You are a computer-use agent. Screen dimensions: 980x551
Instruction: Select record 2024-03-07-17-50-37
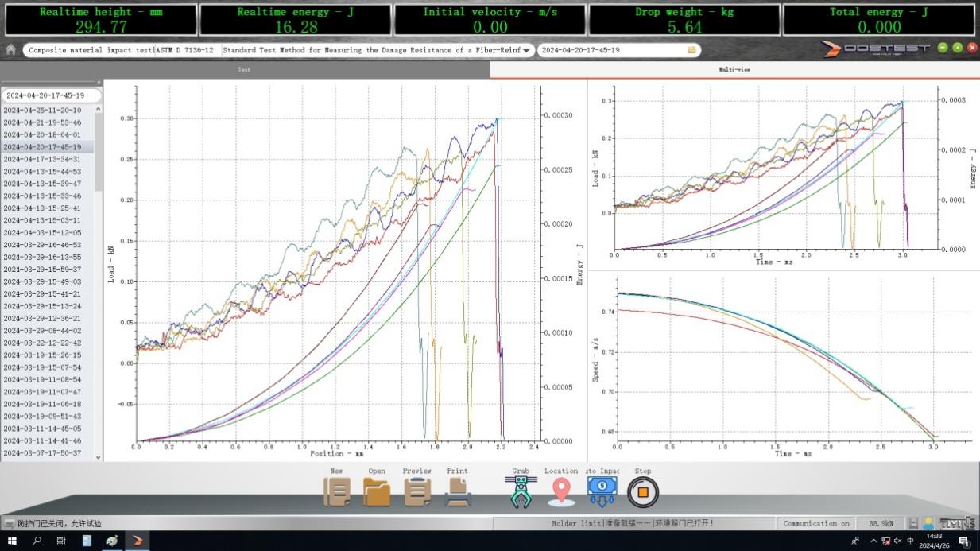[48, 453]
